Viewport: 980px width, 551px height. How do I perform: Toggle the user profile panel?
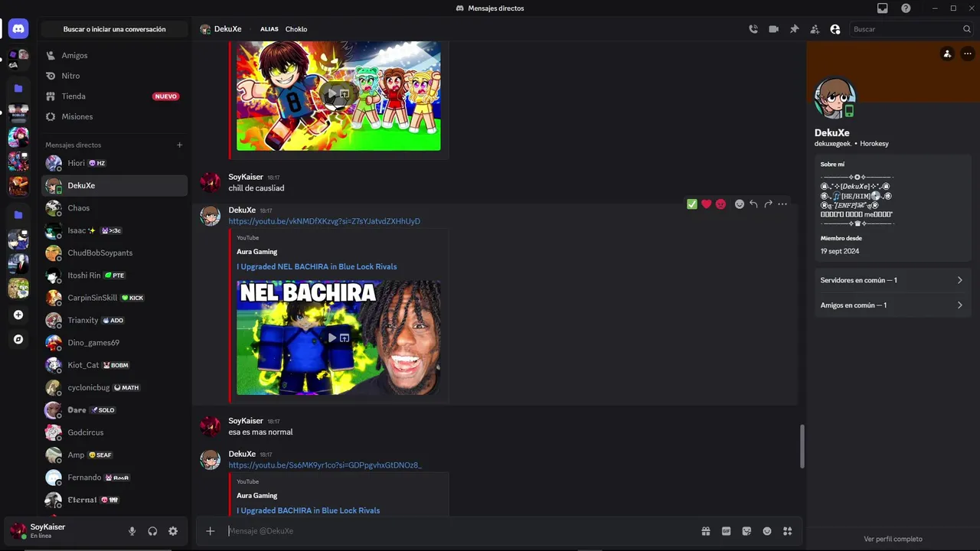click(835, 29)
